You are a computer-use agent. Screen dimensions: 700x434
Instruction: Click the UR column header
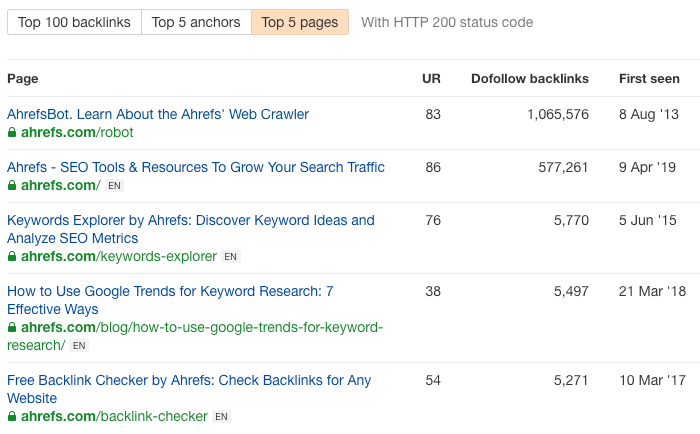(x=431, y=78)
